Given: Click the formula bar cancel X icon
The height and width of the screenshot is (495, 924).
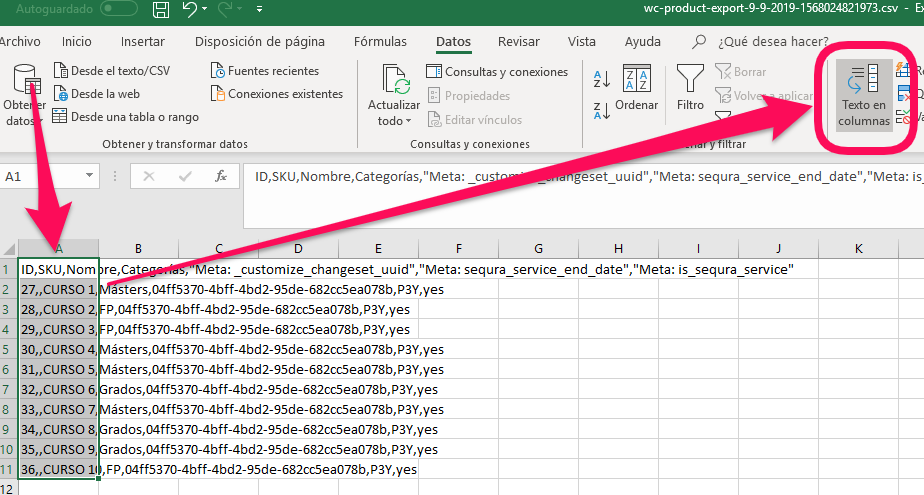Looking at the screenshot, I should (148, 176).
